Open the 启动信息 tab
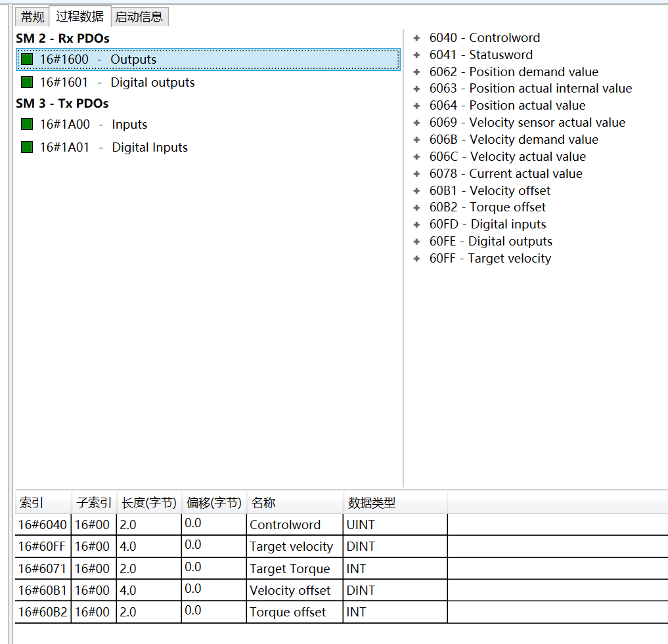The height and width of the screenshot is (644, 668). [139, 16]
